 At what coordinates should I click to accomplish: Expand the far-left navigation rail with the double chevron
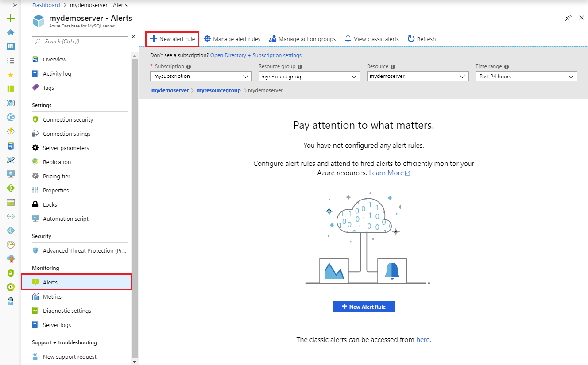click(15, 4)
